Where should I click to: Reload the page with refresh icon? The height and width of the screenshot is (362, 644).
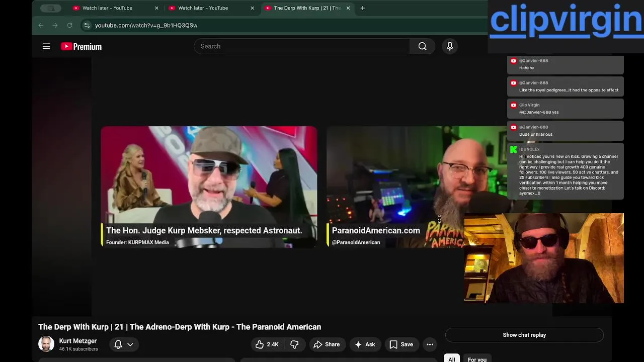tap(69, 25)
